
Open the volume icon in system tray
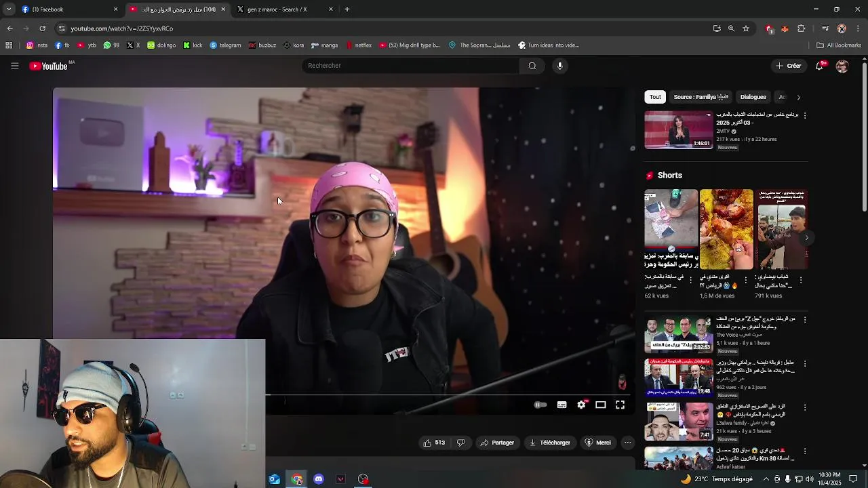coord(810,479)
